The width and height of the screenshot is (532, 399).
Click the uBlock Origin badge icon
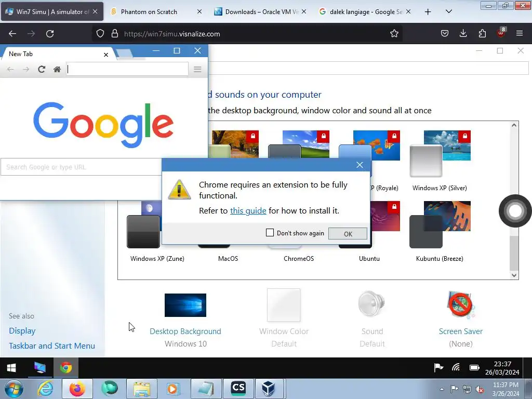501,33
